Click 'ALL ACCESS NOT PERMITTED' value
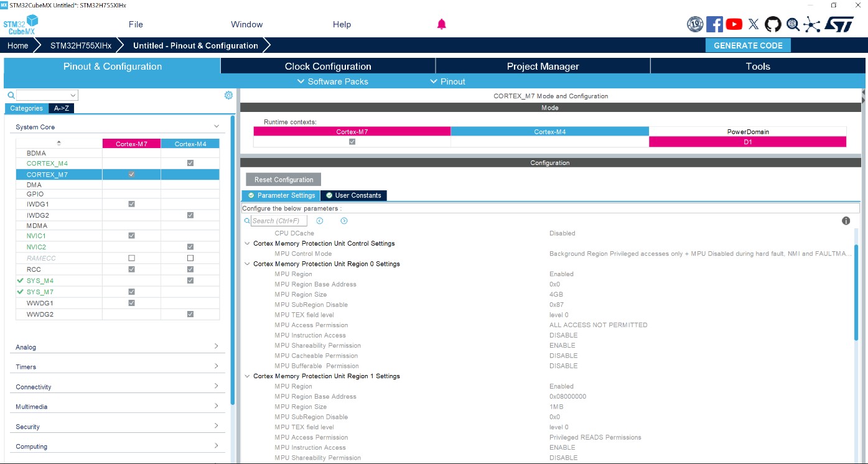 (599, 325)
